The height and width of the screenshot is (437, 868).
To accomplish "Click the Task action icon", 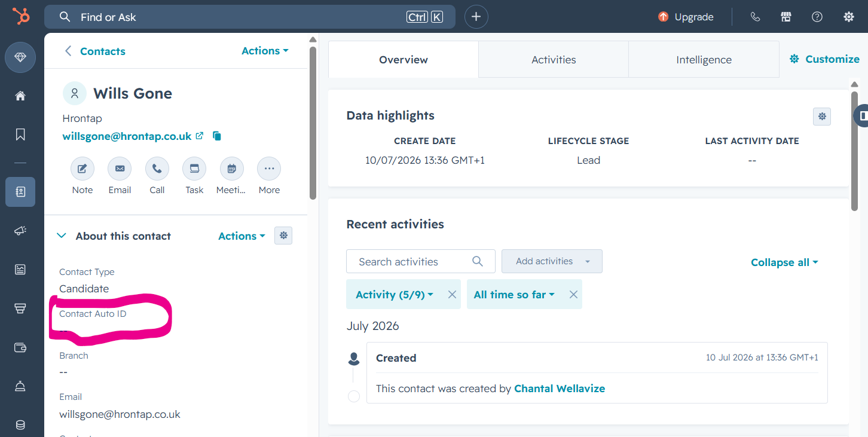I will click(194, 169).
